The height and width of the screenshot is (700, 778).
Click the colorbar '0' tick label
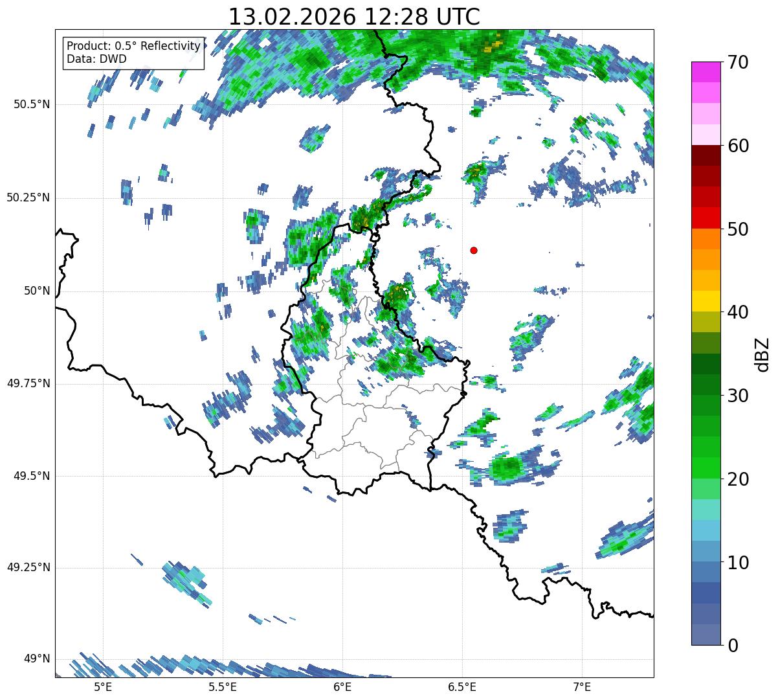click(x=733, y=646)
